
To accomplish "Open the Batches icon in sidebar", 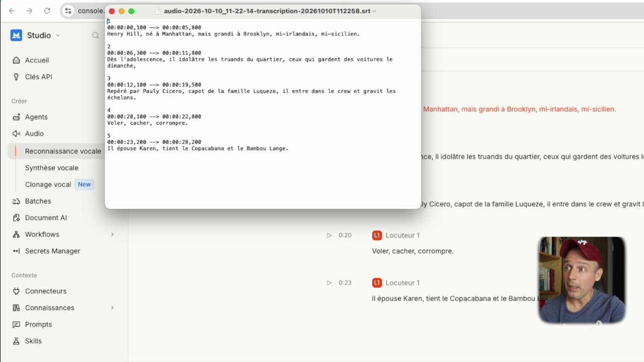I will 16,201.
